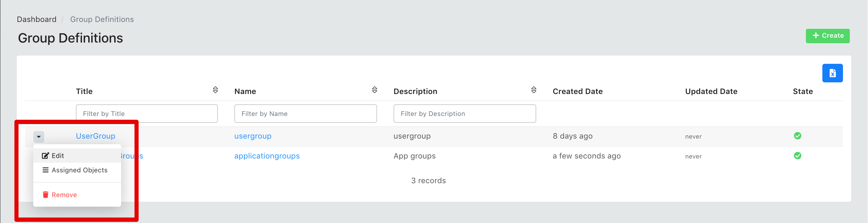Select Remove in the row actions menu
Viewport: 868px width, 223px height.
64,195
